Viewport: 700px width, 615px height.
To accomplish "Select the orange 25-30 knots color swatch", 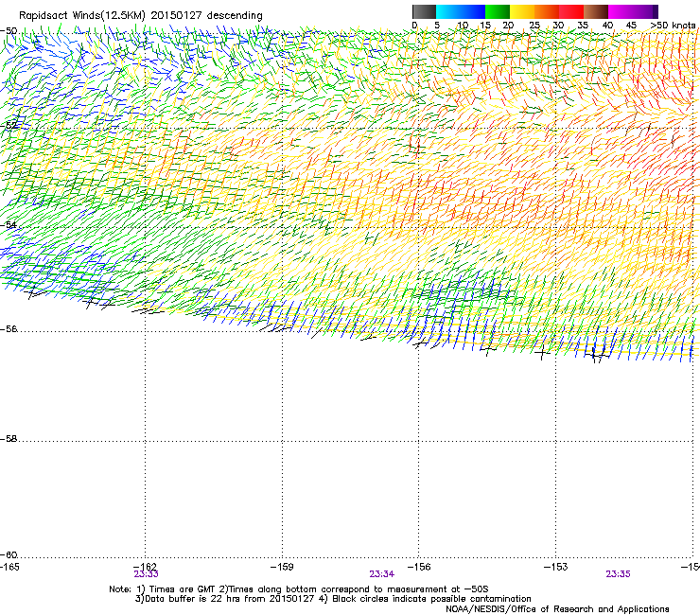I will pyautogui.click(x=547, y=11).
